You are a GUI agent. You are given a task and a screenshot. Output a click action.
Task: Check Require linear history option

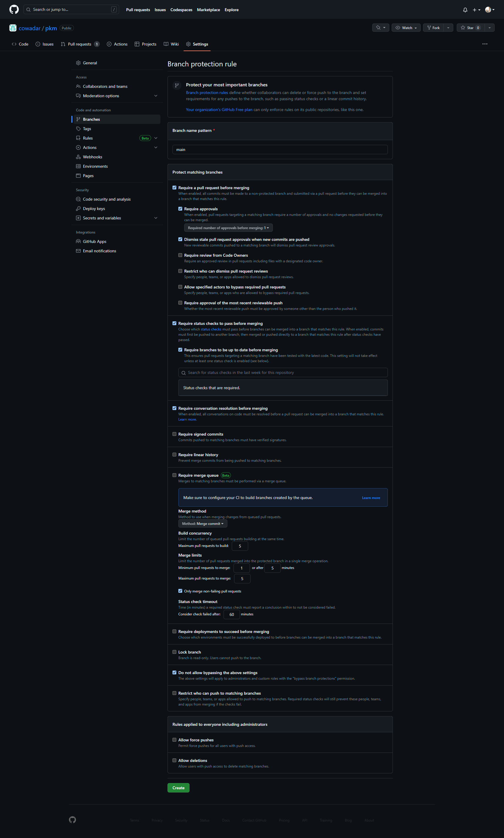(x=174, y=454)
